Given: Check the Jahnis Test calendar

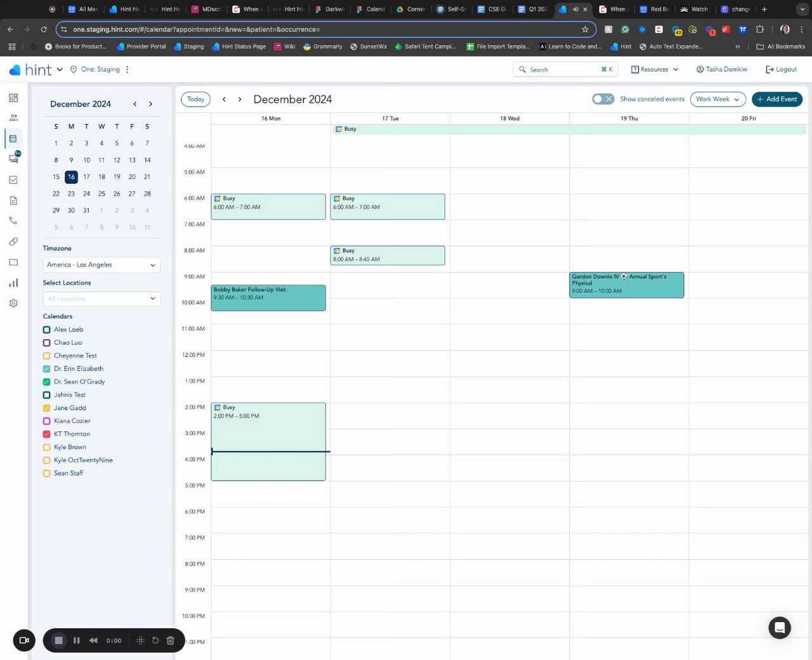Looking at the screenshot, I should coord(46,395).
